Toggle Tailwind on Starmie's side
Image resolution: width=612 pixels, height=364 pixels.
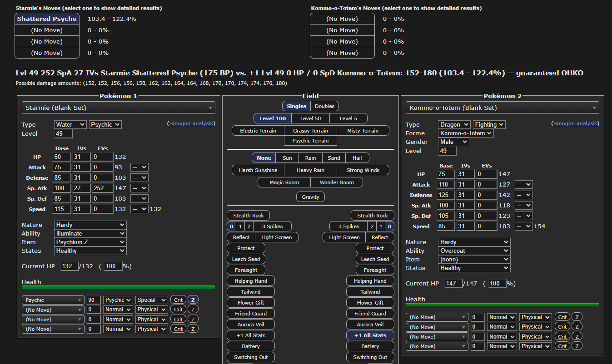tap(251, 292)
